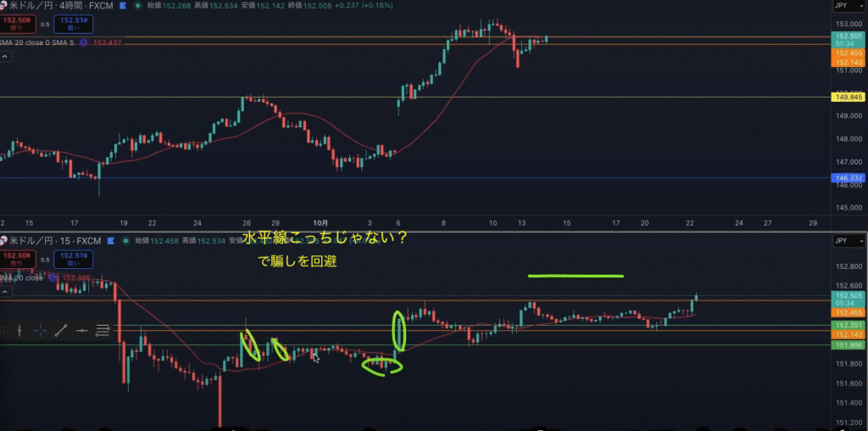Click the yellow 149.845 price label
The image size is (868, 431).
pyautogui.click(x=849, y=98)
